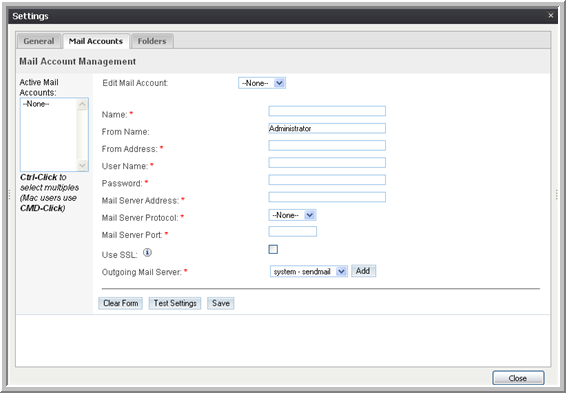Close the Settings dialog with the X
The height and width of the screenshot is (393, 566).
[x=550, y=16]
